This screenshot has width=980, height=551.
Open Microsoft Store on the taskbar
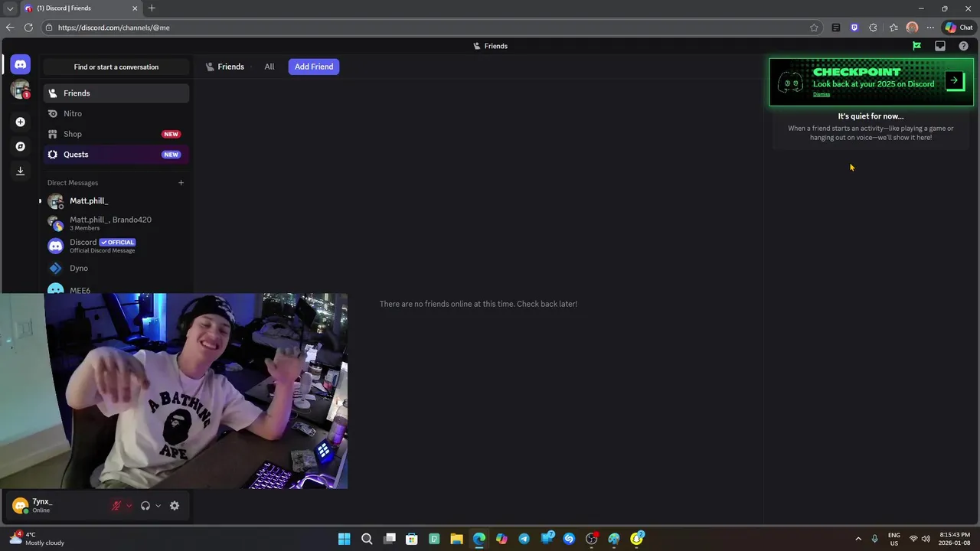412,539
